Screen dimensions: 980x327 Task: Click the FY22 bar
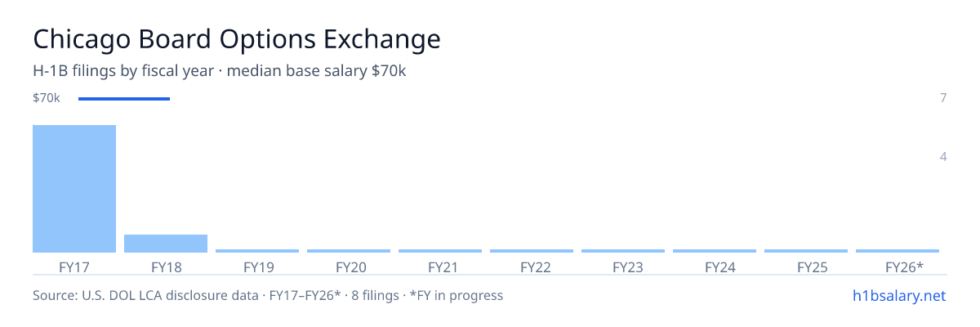point(532,251)
